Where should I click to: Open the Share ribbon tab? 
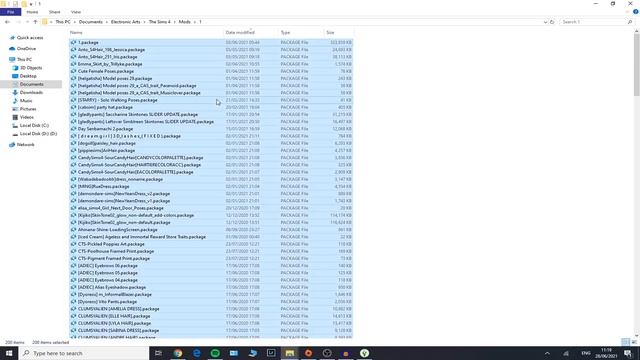[54, 12]
